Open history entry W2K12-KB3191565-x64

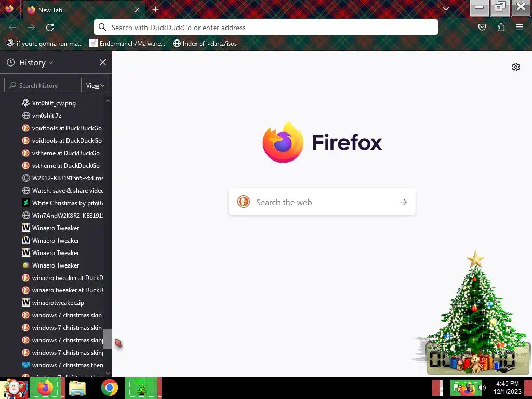pyautogui.click(x=62, y=178)
